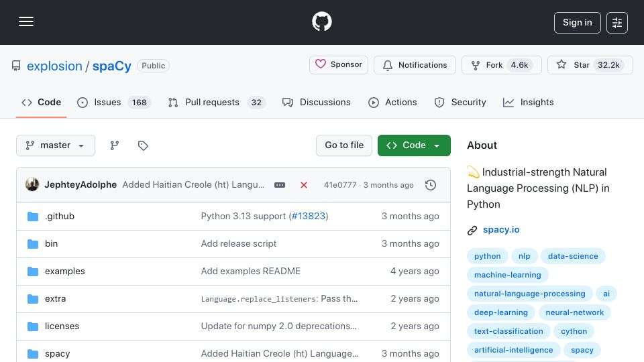Fork the repository
The height and width of the screenshot is (362, 644).
tap(502, 65)
